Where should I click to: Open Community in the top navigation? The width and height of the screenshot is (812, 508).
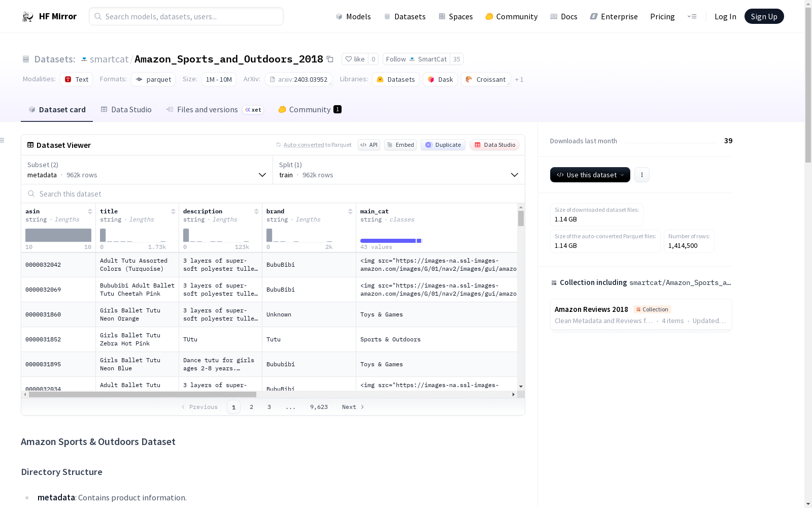coord(512,17)
